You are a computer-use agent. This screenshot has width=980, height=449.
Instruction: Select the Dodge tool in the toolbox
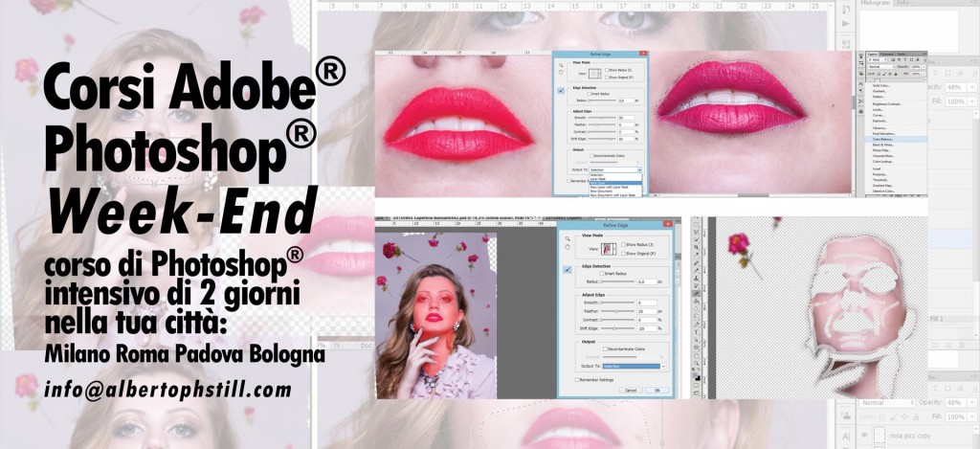coord(697,315)
